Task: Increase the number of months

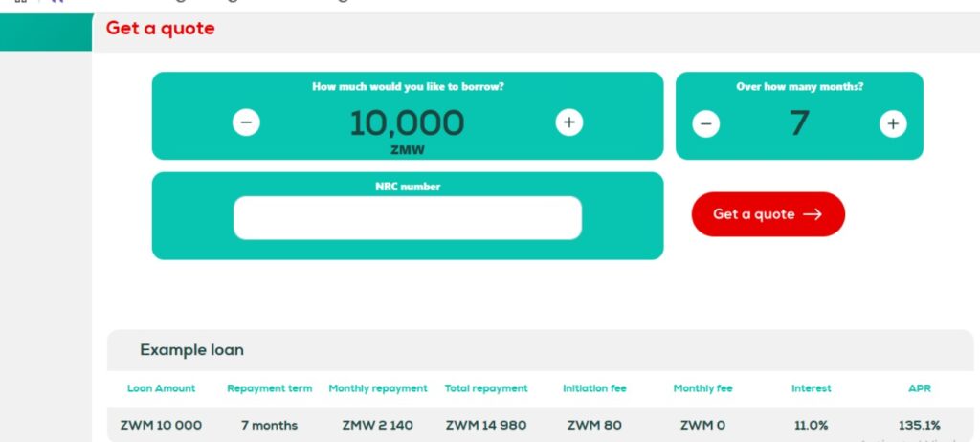Action: coord(893,123)
